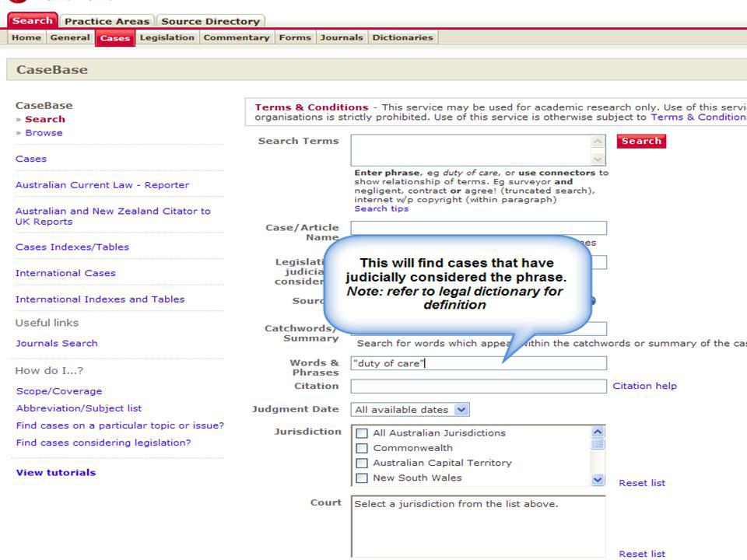Tick Australian Capital Territory checkbox
The width and height of the screenshot is (747, 560).
pyautogui.click(x=362, y=463)
